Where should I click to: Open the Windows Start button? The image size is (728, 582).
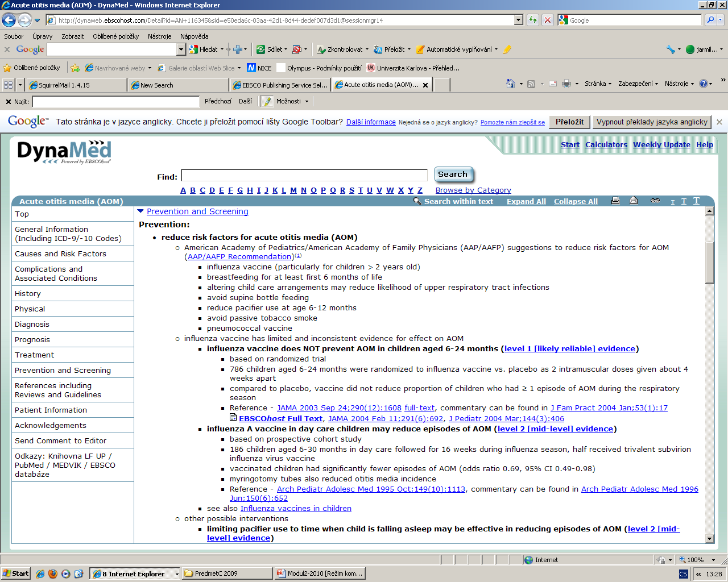[15, 573]
